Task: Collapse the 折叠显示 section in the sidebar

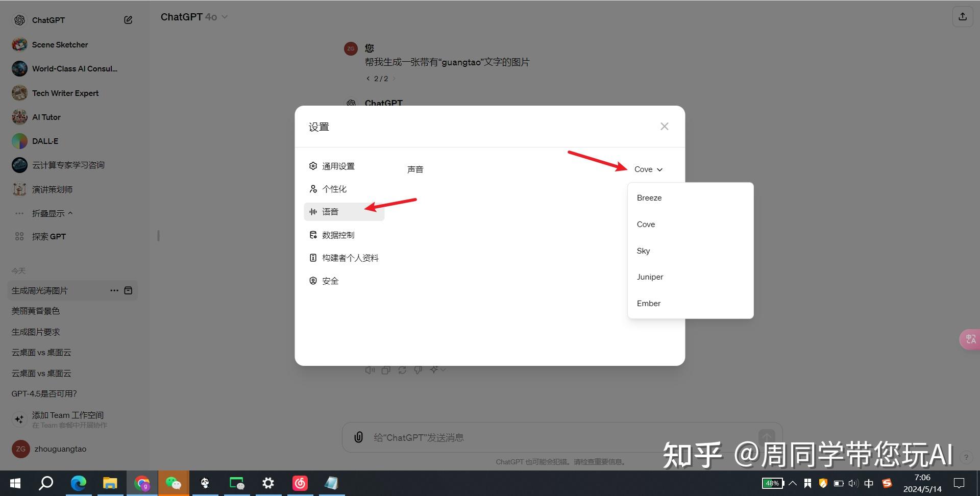Action: pos(51,213)
